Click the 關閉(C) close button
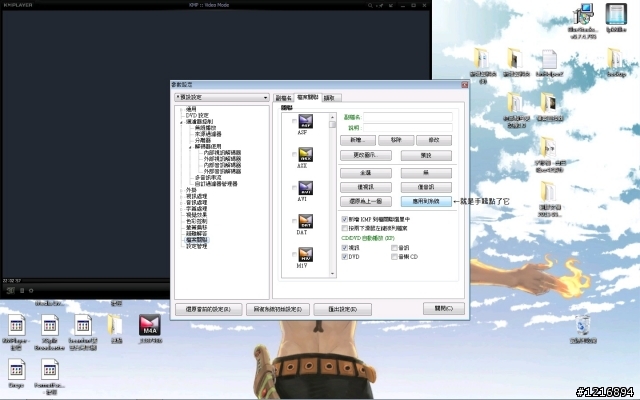 click(444, 309)
